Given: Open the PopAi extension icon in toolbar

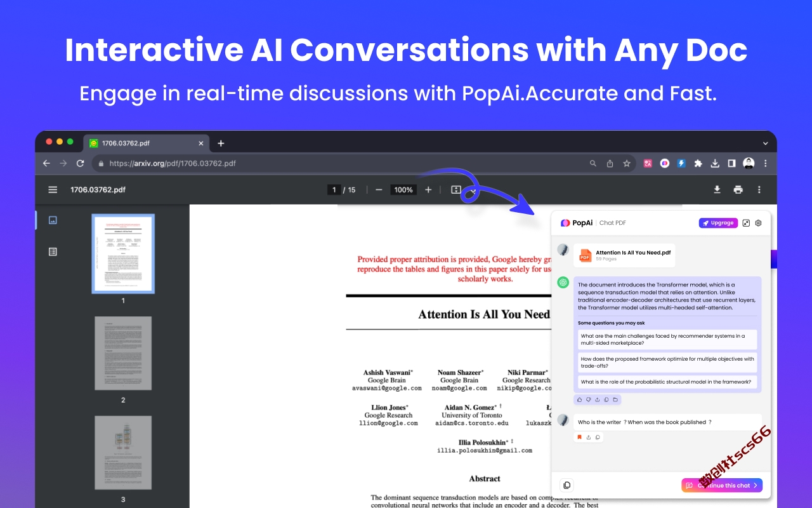Looking at the screenshot, I should point(665,163).
